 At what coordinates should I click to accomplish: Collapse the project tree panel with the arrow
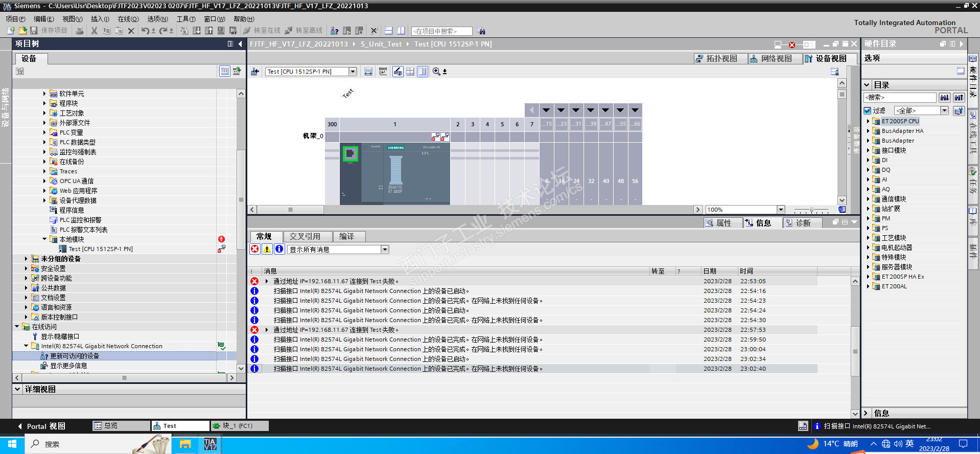coord(240,44)
